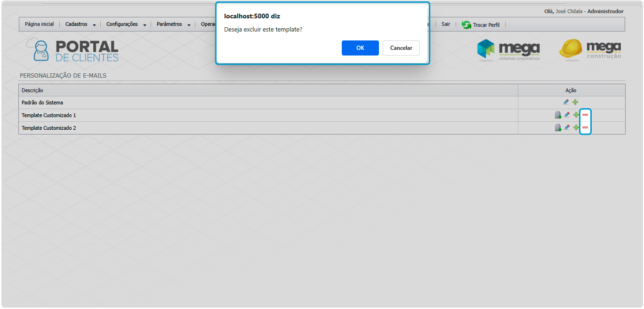Click the Trocar Perfil link
Screen dimensions: 644x309
click(x=486, y=25)
